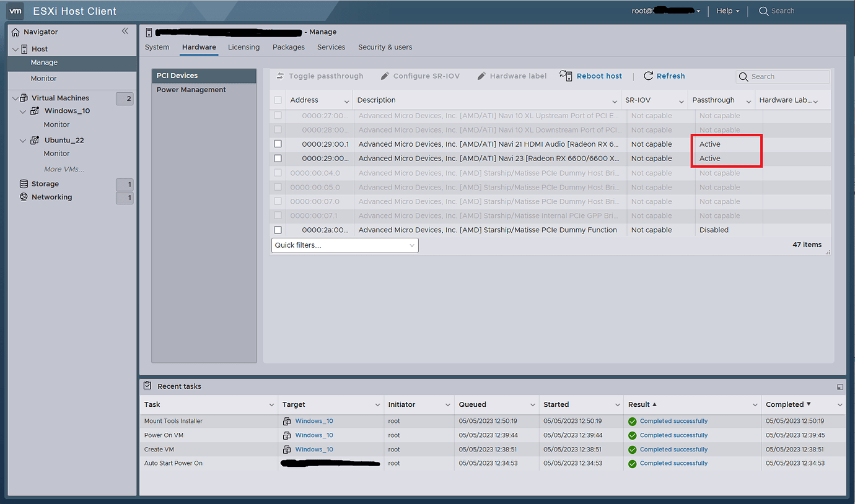Viewport: 855px width, 504px height.
Task: Click VM icon in Power On VM row
Action: click(x=287, y=435)
